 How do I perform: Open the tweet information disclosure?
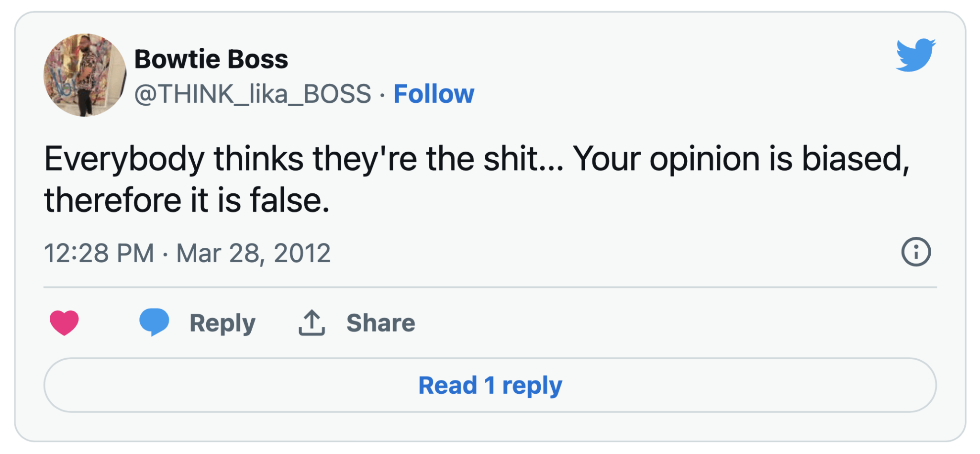pos(917,252)
